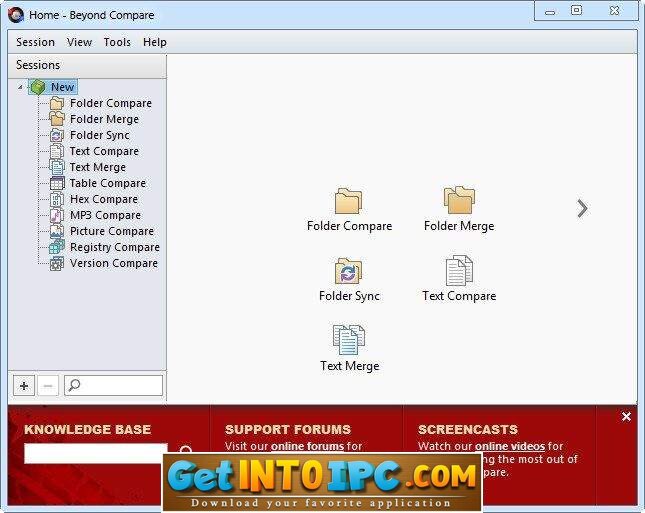Show next page of session types arrow

(582, 209)
